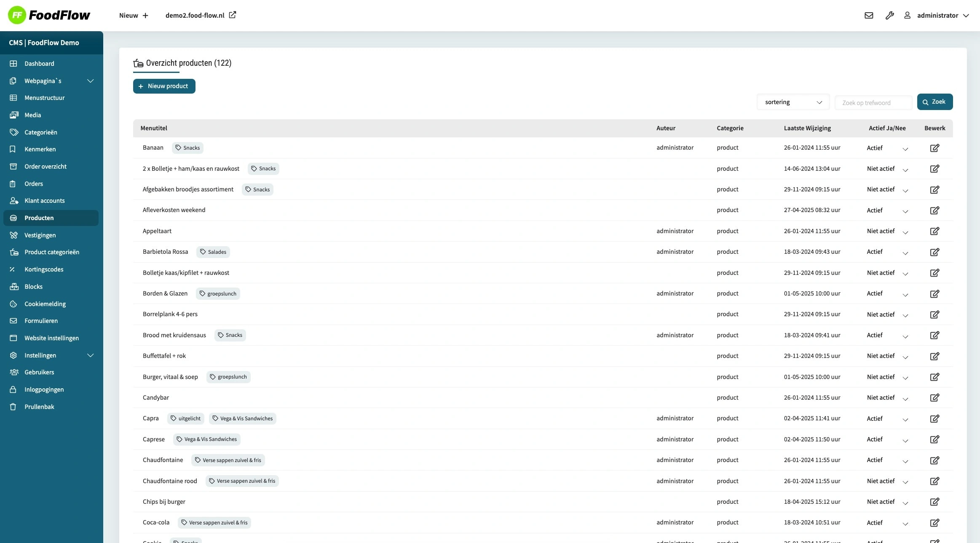980x543 pixels.
Task: Open external link icon beside demo2.food-flow.nl
Action: click(232, 15)
